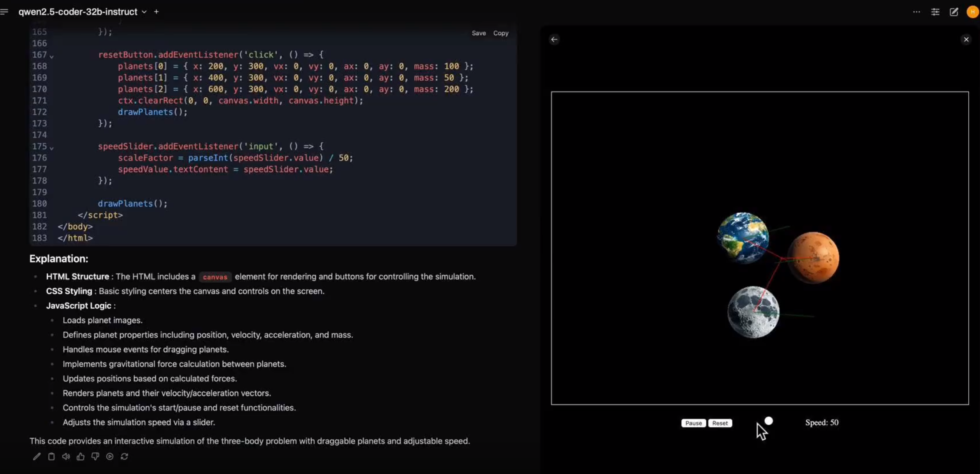Give the response a thumbs up

point(80,456)
